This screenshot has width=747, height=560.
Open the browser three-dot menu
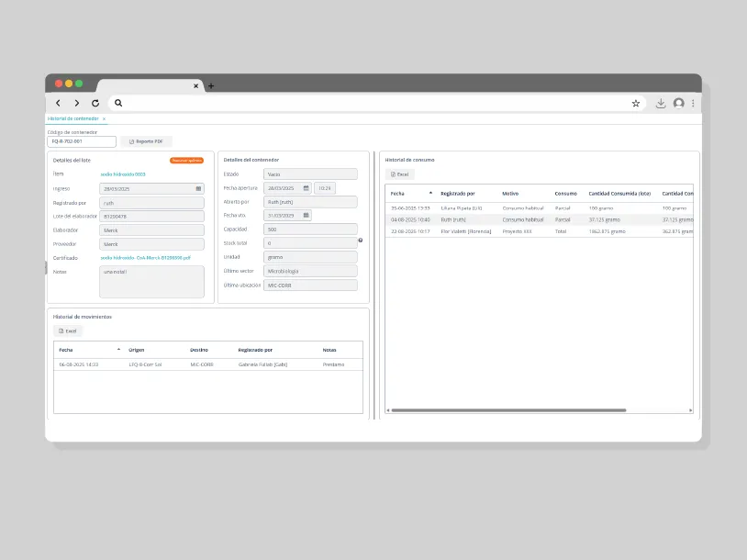693,104
